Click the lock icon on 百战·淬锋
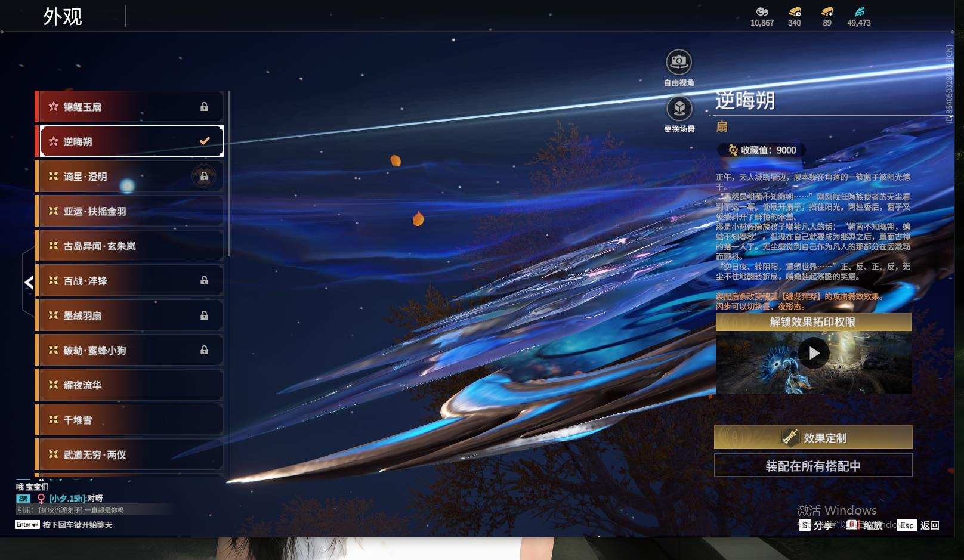The height and width of the screenshot is (560, 964). click(x=204, y=280)
